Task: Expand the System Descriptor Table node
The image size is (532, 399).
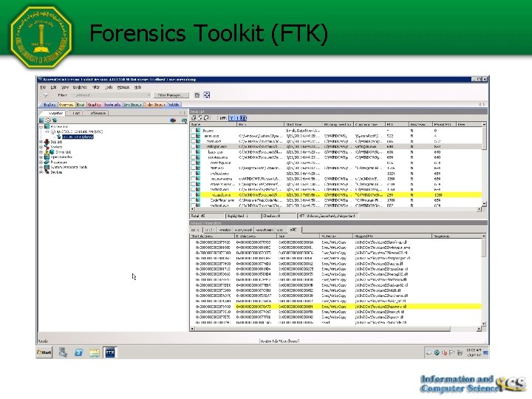Action: coord(41,167)
